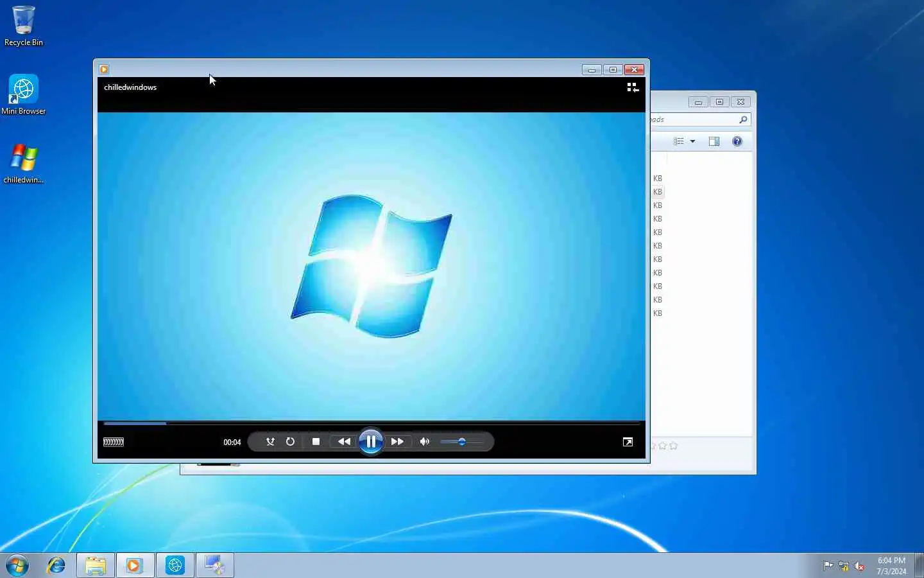The height and width of the screenshot is (578, 924).
Task: Maximize the Explorer window behind the player
Action: [x=719, y=102]
